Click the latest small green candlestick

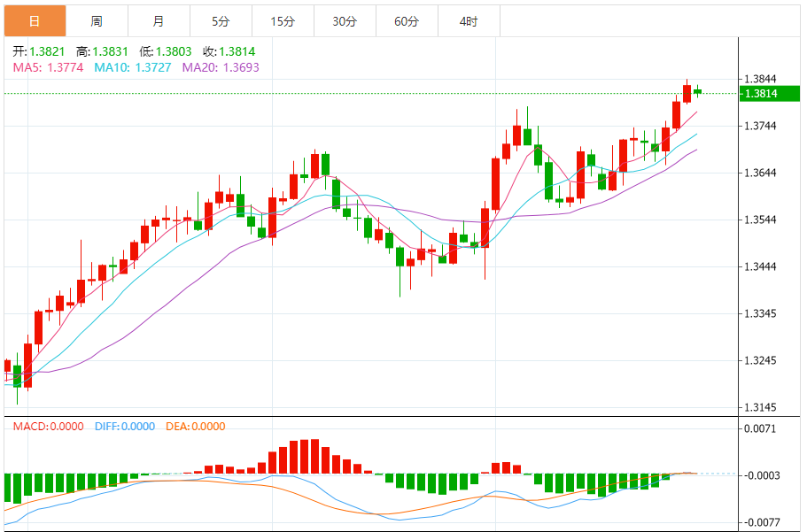[x=698, y=91]
